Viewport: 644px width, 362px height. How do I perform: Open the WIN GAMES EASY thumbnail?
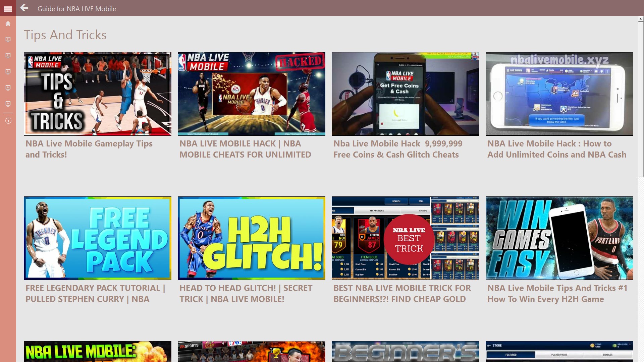coord(559,238)
